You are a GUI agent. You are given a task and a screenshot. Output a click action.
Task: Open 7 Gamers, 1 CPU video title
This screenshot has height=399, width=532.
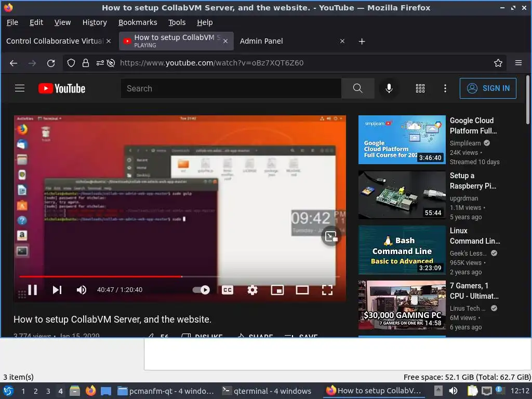[x=474, y=291]
